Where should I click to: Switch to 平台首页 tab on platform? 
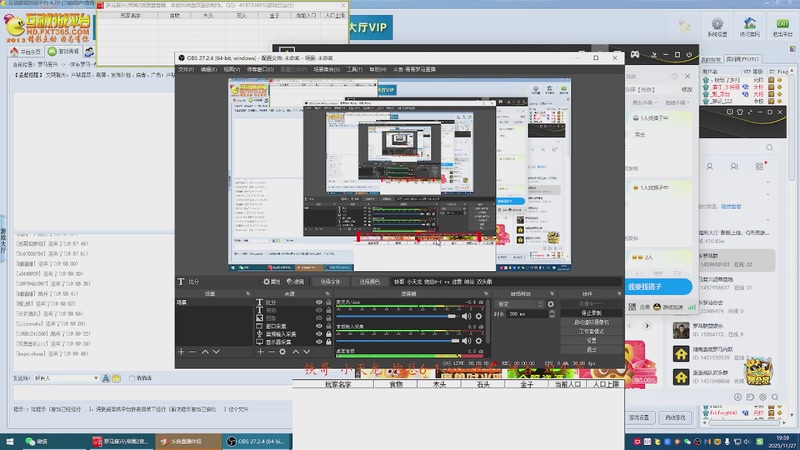[x=26, y=52]
